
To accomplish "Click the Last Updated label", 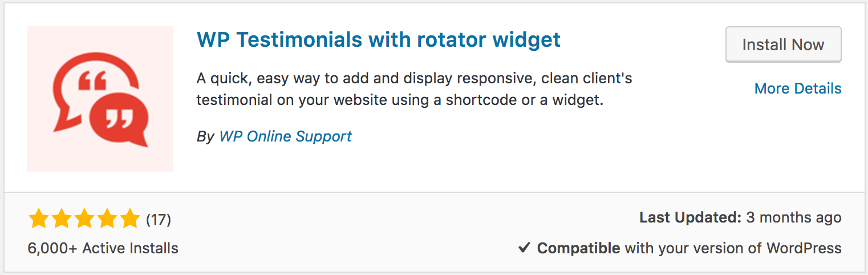I will [690, 217].
